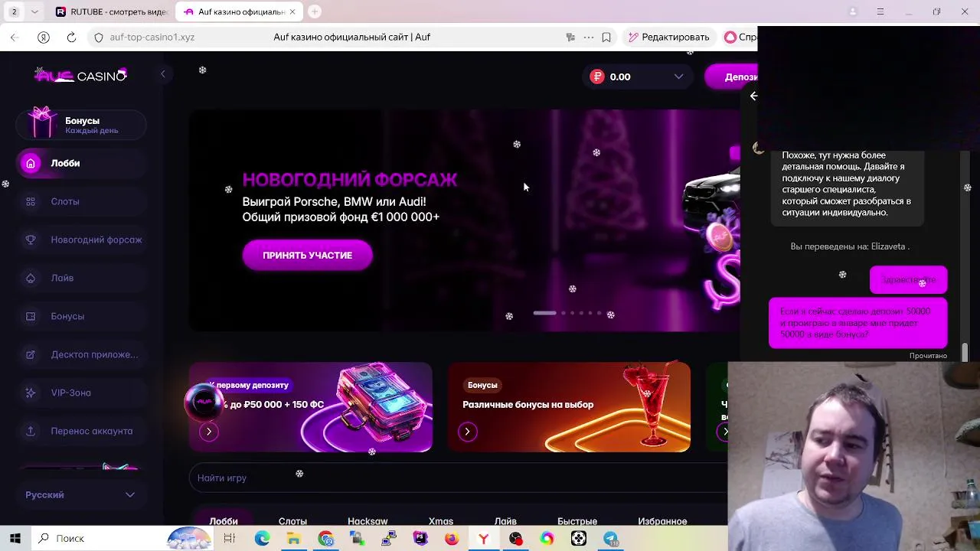Screen dimensions: 980x551
Task: Click the Здравствуйте chat message
Action: click(909, 280)
